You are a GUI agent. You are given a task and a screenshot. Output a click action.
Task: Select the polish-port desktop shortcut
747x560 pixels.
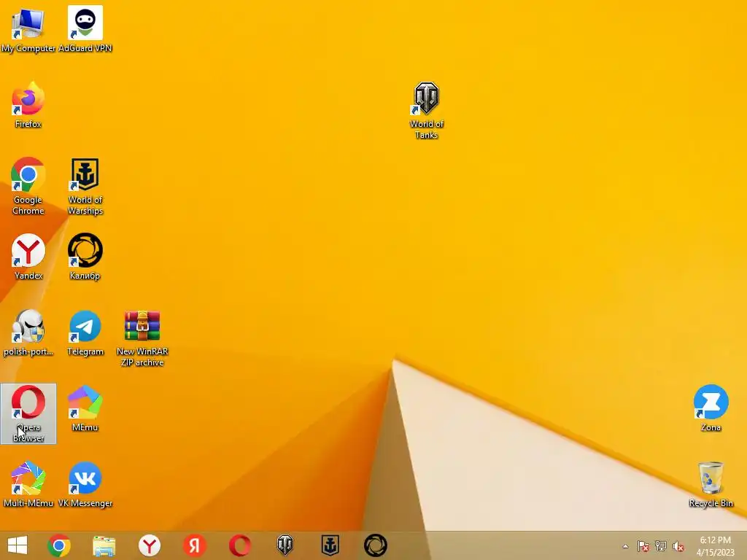pos(28,332)
